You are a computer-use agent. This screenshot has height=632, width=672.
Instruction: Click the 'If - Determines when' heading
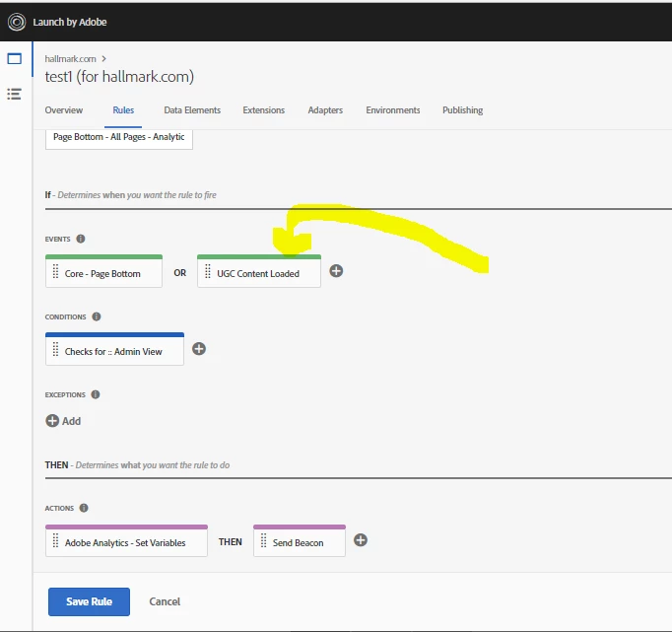click(131, 195)
